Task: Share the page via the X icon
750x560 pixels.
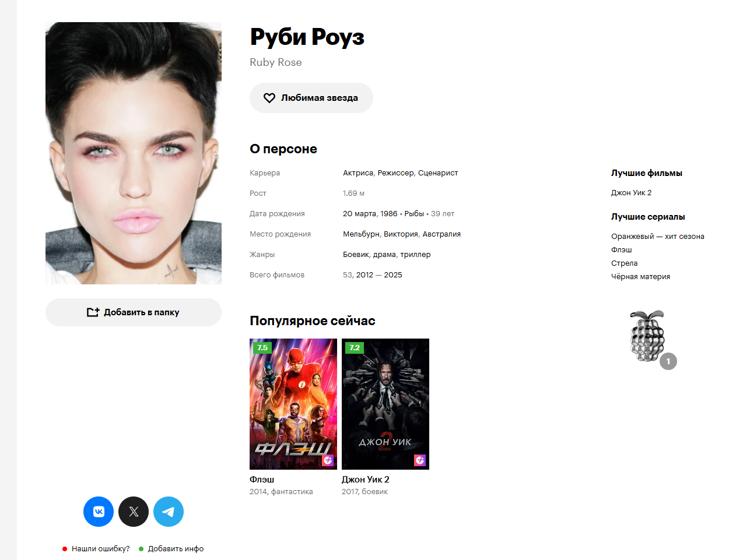Action: 134,512
